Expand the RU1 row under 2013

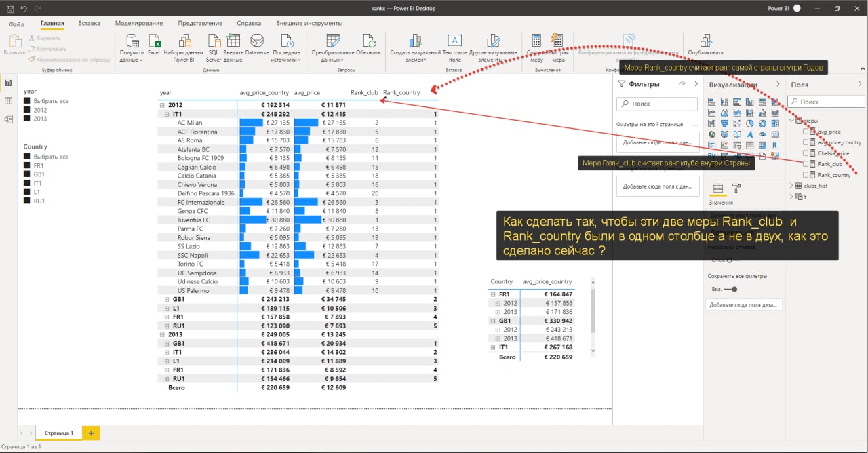(x=167, y=378)
